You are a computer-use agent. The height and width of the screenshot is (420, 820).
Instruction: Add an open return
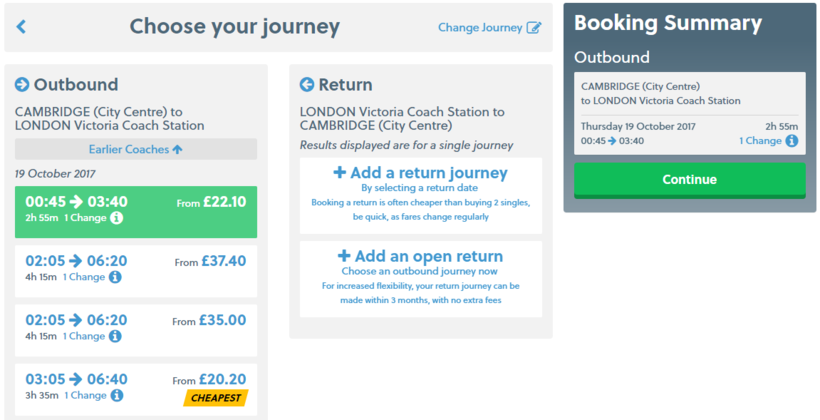point(420,256)
